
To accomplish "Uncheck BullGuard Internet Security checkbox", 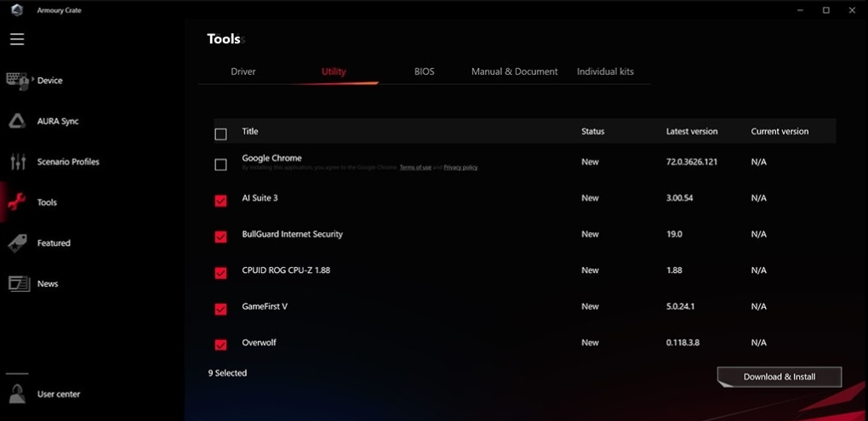I will click(220, 236).
